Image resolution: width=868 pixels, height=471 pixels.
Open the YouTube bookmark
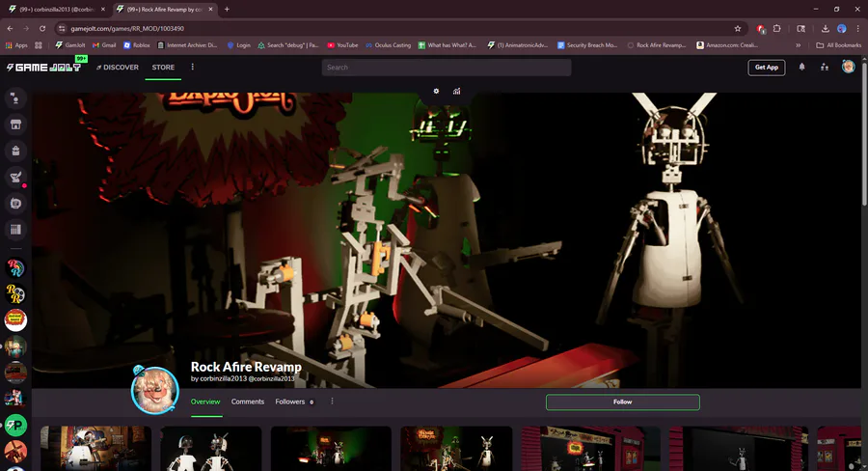coord(342,45)
